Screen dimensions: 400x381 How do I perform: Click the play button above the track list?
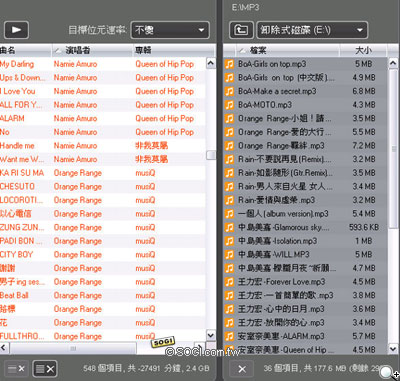point(16,30)
